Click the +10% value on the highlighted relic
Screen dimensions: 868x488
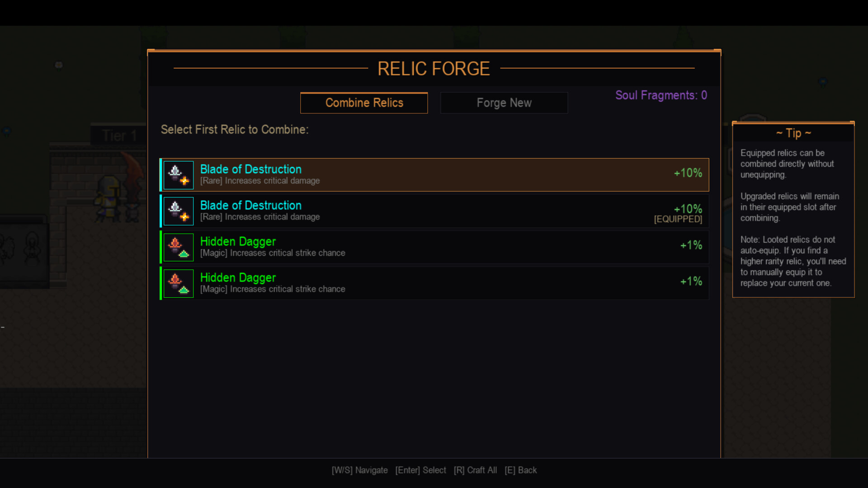(x=688, y=173)
